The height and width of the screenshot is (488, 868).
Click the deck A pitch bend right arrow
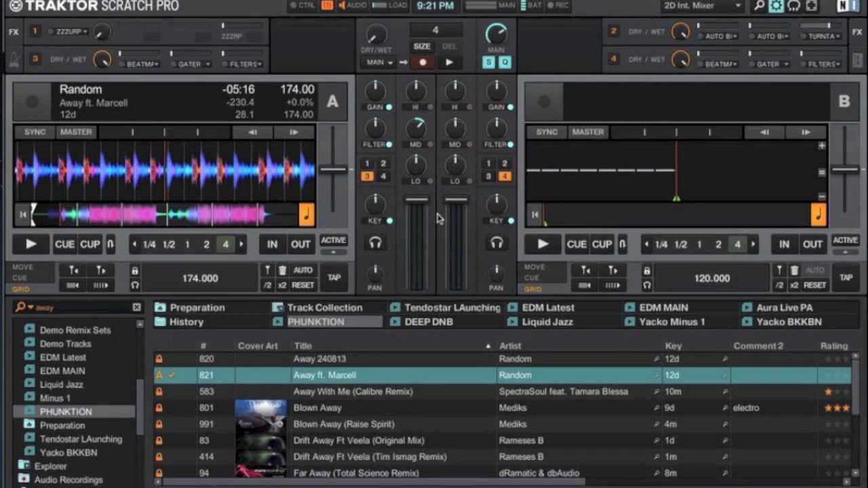coord(293,132)
